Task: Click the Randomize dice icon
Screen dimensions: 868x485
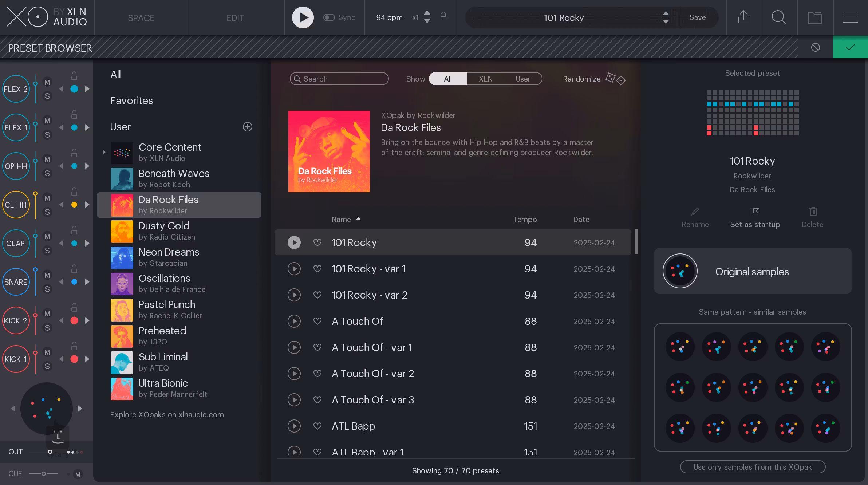Action: point(615,79)
